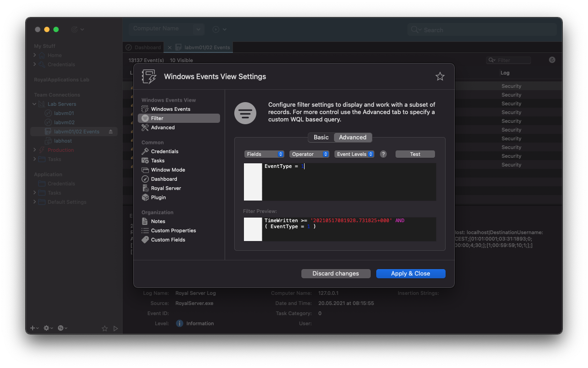This screenshot has width=588, height=368.
Task: Select Filter in the settings sidebar
Action: tap(158, 118)
